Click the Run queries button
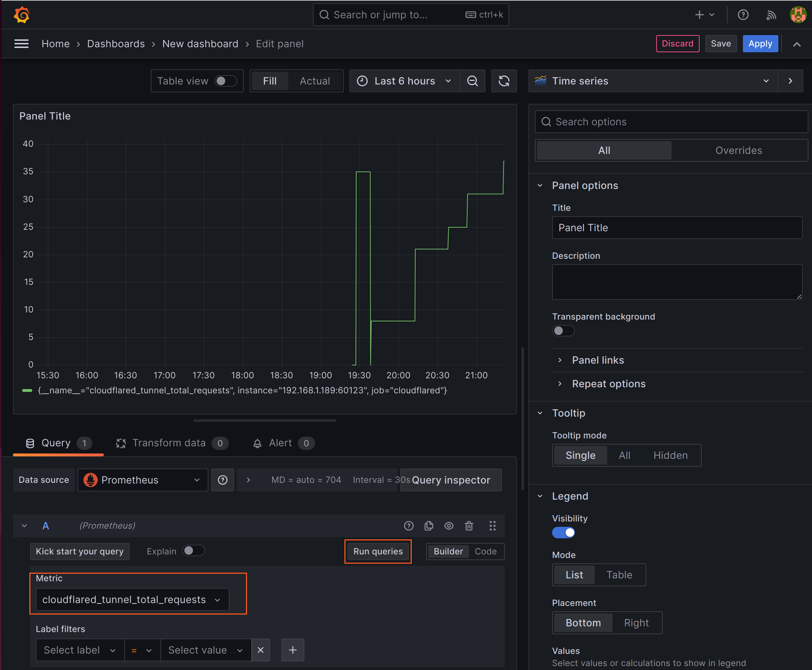The width and height of the screenshot is (812, 670). [x=378, y=551]
